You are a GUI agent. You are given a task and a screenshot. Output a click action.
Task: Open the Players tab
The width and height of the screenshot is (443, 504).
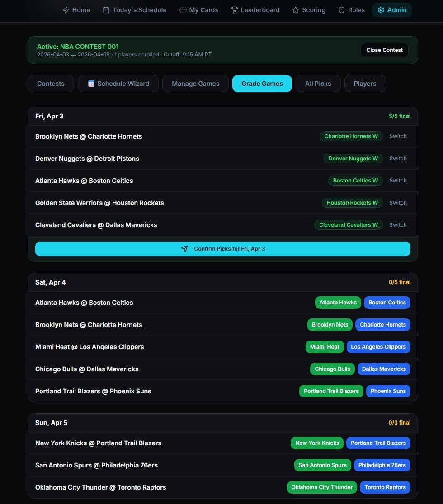(365, 84)
